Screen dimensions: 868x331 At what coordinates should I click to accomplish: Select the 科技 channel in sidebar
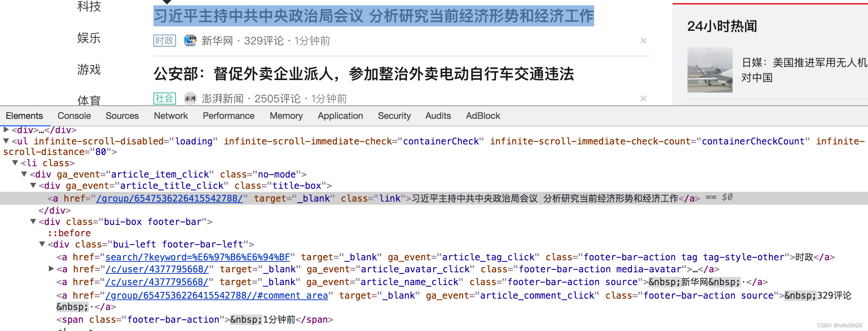89,6
